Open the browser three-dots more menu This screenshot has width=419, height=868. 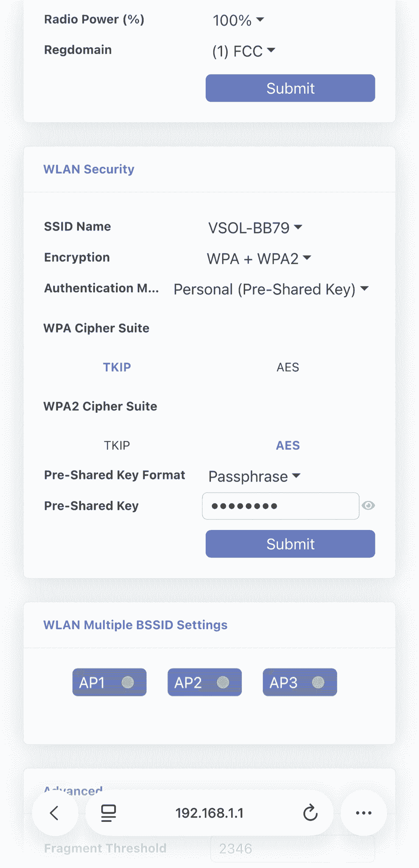tap(363, 813)
